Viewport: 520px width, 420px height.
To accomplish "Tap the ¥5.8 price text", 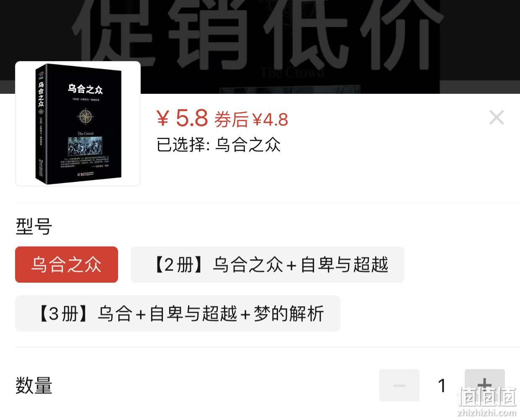I will point(182,118).
